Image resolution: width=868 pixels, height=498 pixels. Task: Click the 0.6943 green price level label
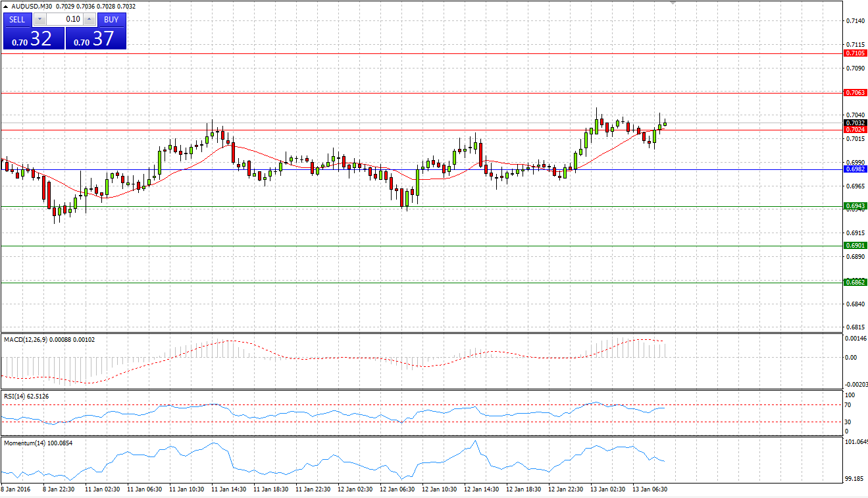pos(855,206)
